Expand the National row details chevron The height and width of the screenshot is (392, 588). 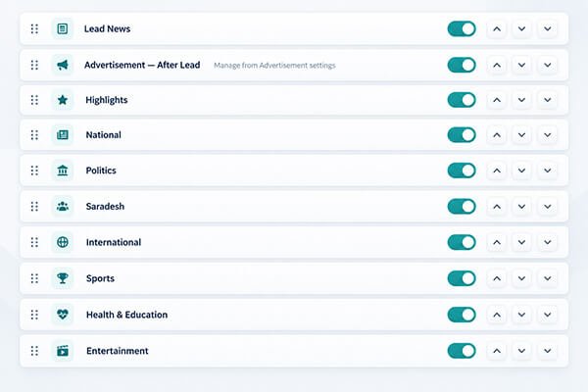pos(548,134)
